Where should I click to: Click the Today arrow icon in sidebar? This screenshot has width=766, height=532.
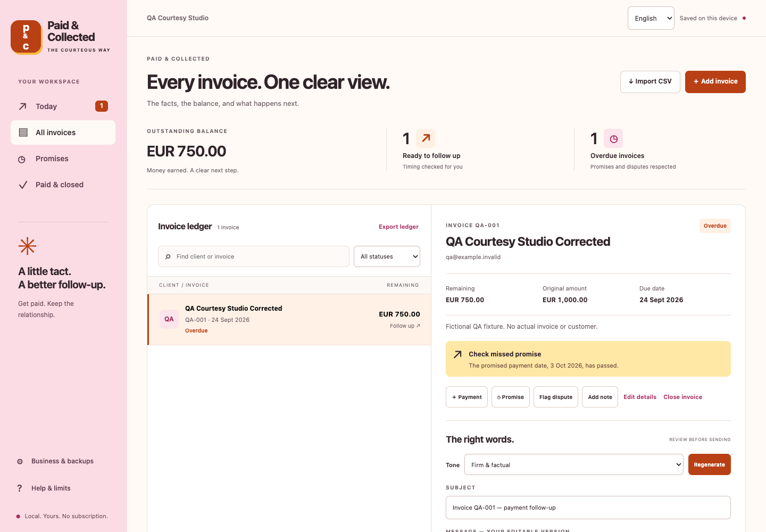pyautogui.click(x=22, y=106)
